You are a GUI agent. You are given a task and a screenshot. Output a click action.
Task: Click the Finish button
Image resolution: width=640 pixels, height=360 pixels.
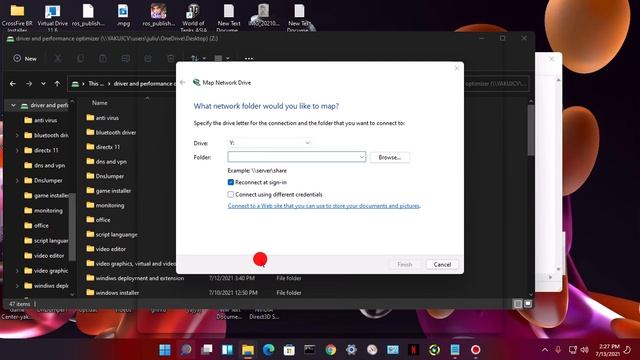404,264
